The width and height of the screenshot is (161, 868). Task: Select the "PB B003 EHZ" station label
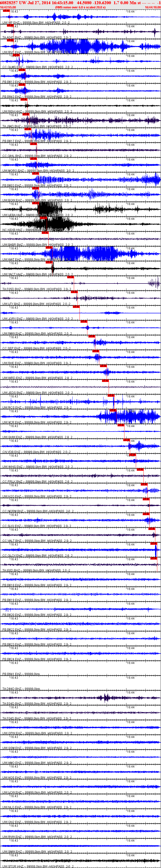[12, 185]
